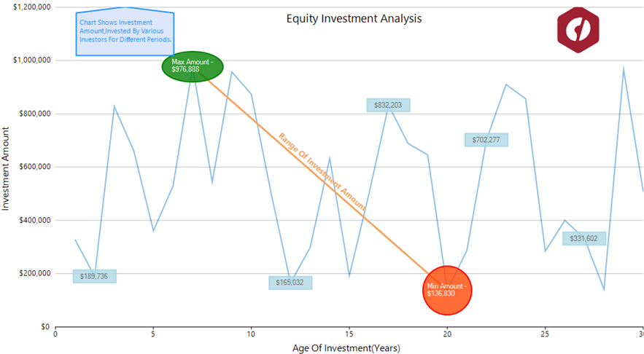Click the red hexagon logo icon
The width and height of the screenshot is (644, 354).
click(578, 31)
